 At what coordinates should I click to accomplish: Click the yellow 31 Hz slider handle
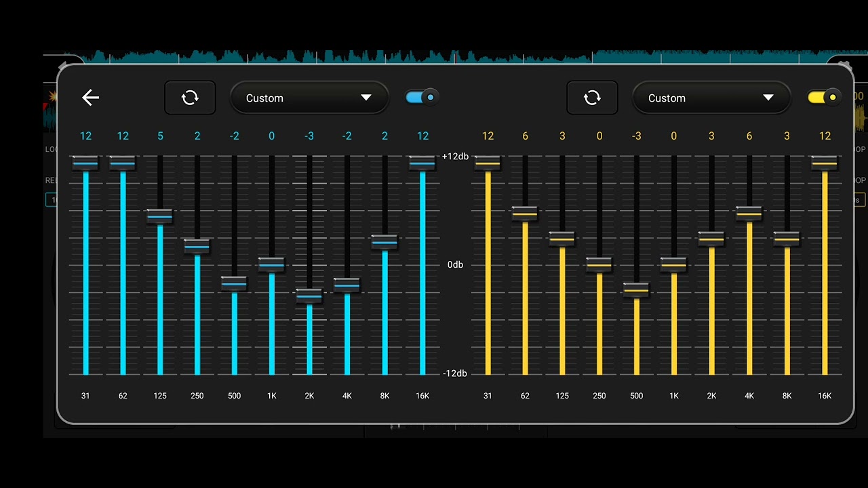(x=488, y=163)
